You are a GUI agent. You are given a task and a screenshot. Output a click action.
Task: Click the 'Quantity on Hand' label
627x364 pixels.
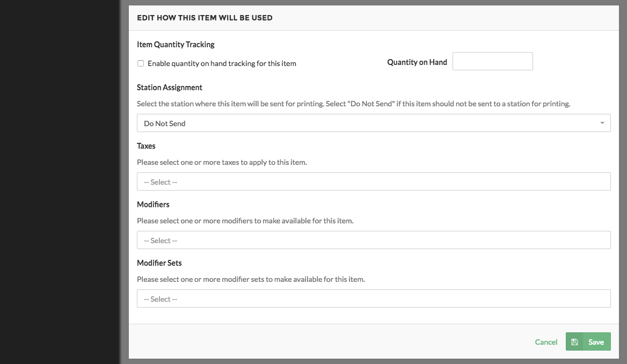tap(417, 62)
